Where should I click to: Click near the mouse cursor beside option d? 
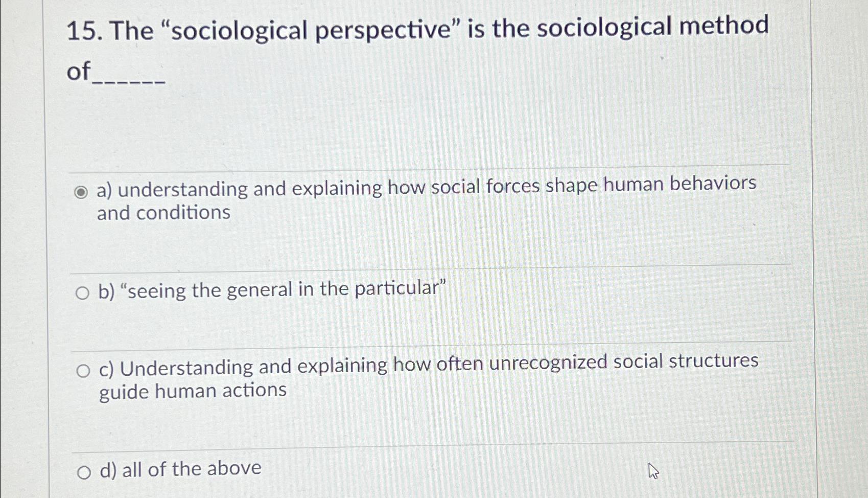coord(653,471)
